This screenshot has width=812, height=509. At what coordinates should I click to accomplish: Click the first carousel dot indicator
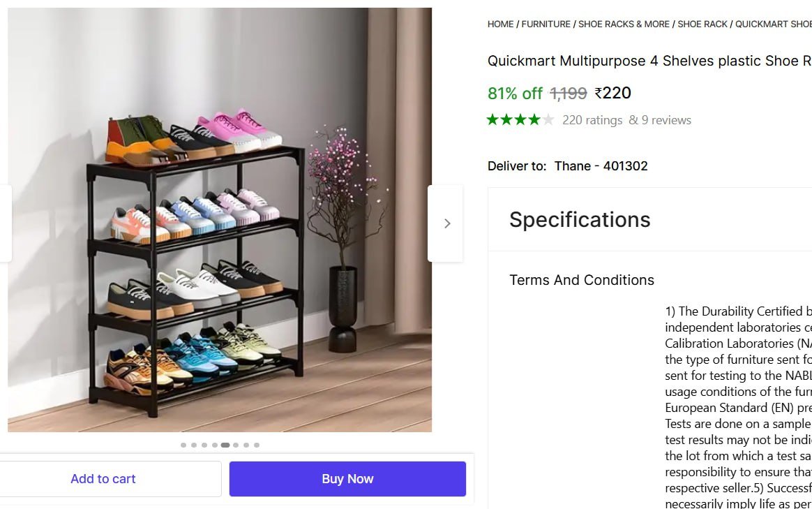click(183, 444)
